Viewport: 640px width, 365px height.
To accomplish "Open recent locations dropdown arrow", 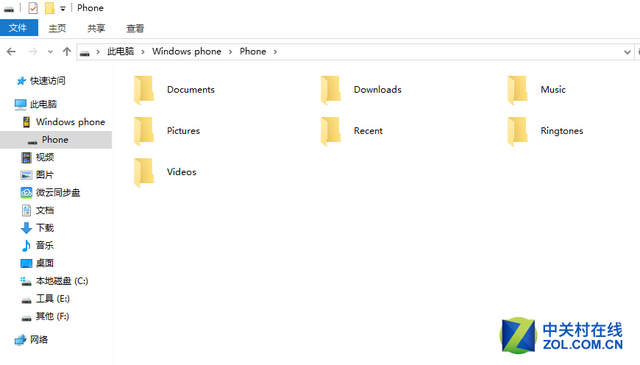I will click(50, 52).
